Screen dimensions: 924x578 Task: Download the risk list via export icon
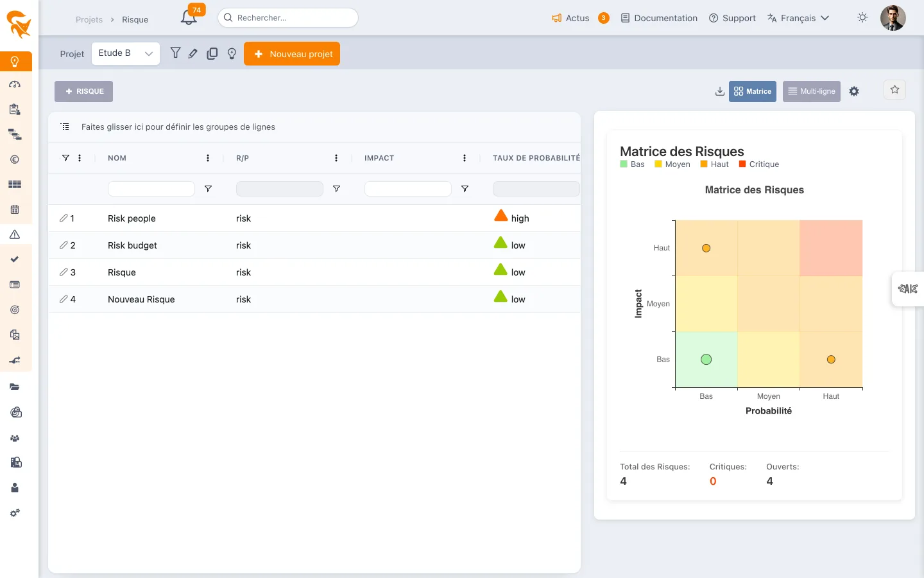[x=720, y=92]
